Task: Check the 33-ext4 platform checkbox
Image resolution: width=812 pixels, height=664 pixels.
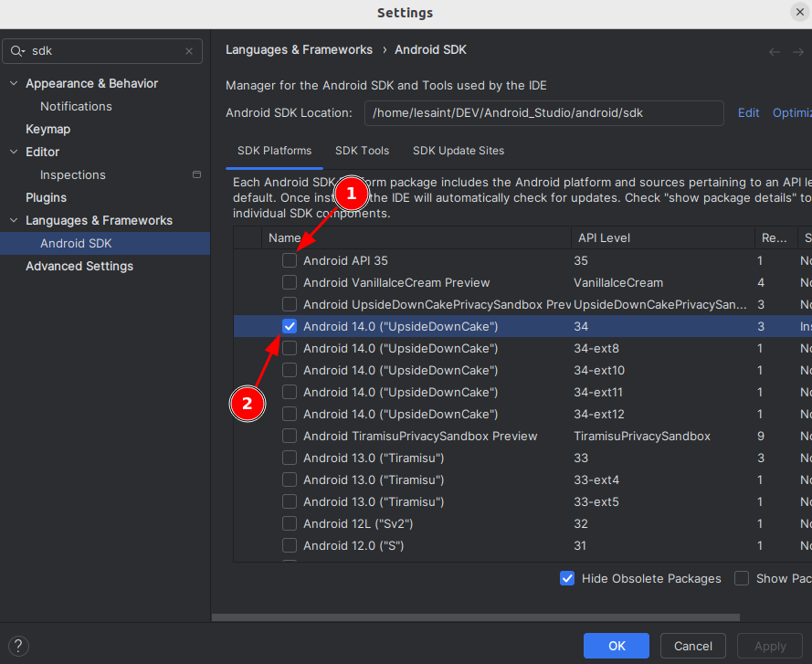Action: [290, 480]
